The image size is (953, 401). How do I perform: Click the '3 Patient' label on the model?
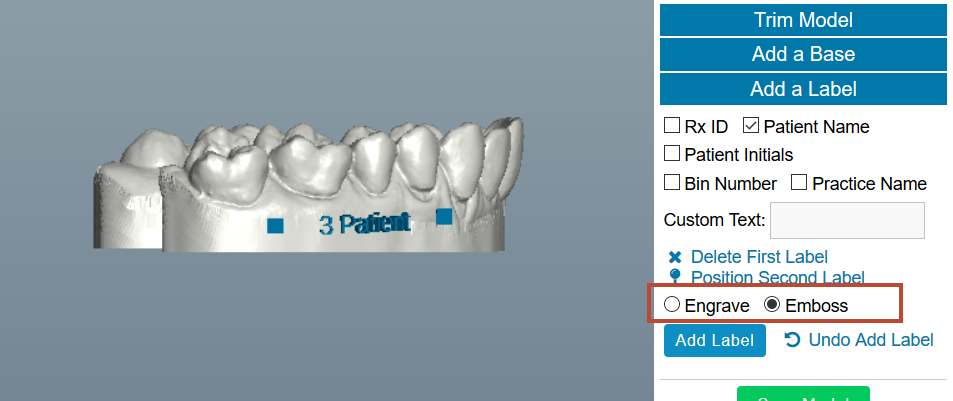[364, 224]
